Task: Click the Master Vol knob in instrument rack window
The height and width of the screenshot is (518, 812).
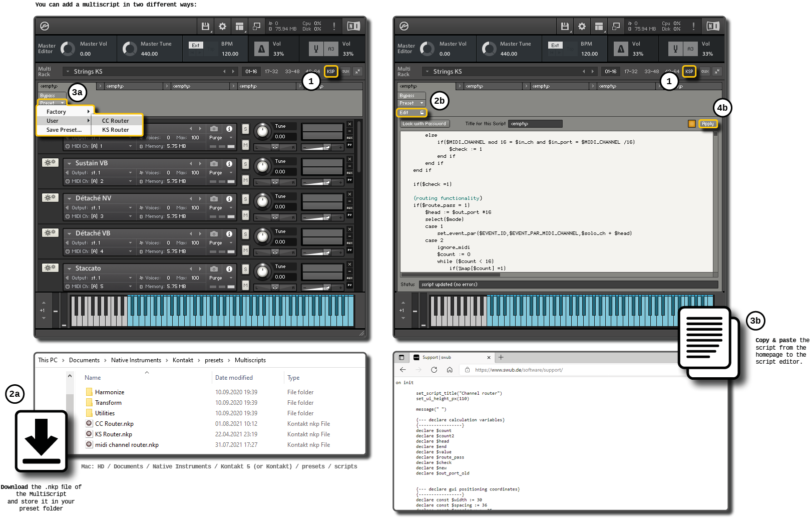Action: point(68,49)
